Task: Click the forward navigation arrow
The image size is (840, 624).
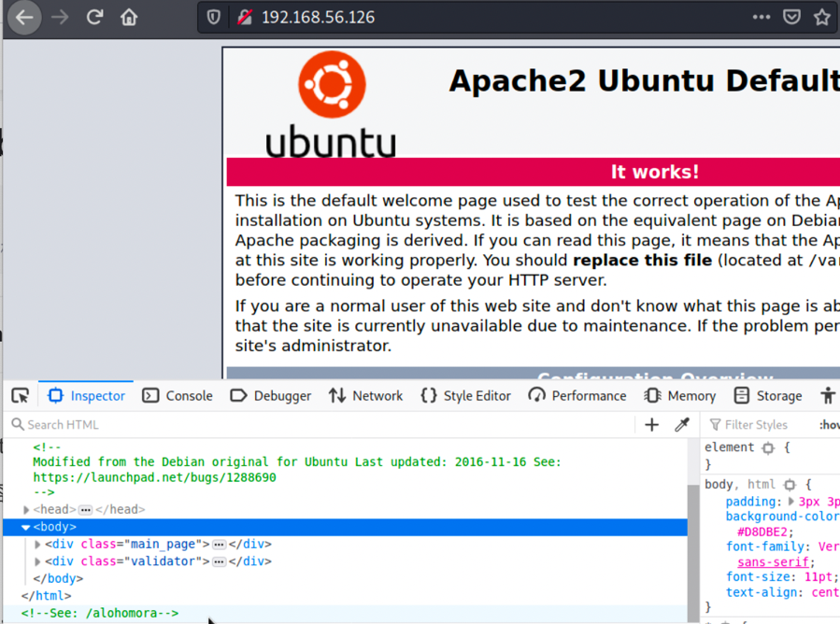Action: click(60, 18)
